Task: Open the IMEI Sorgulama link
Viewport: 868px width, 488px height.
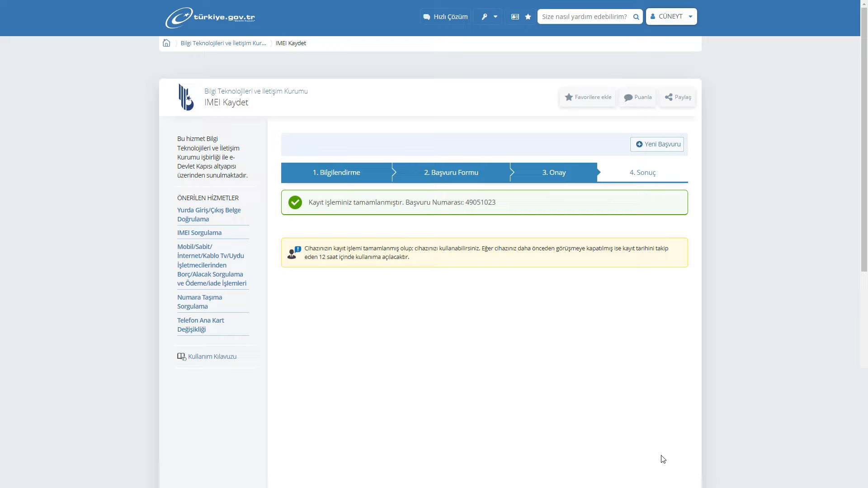Action: pyautogui.click(x=199, y=233)
